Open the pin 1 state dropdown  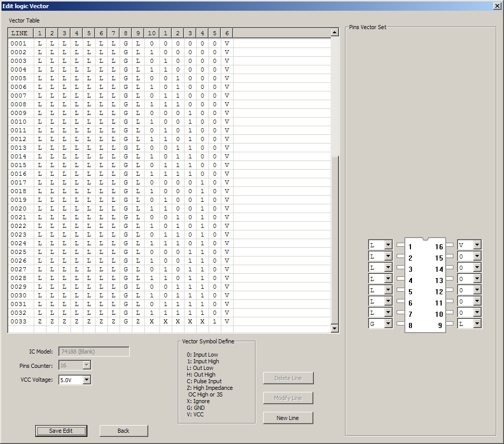[x=387, y=245]
